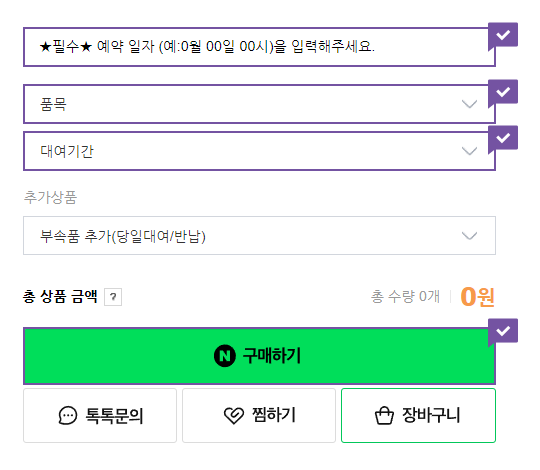Click the chevron arrow in the 대여기간 field
The image size is (540, 470).
[x=469, y=151]
